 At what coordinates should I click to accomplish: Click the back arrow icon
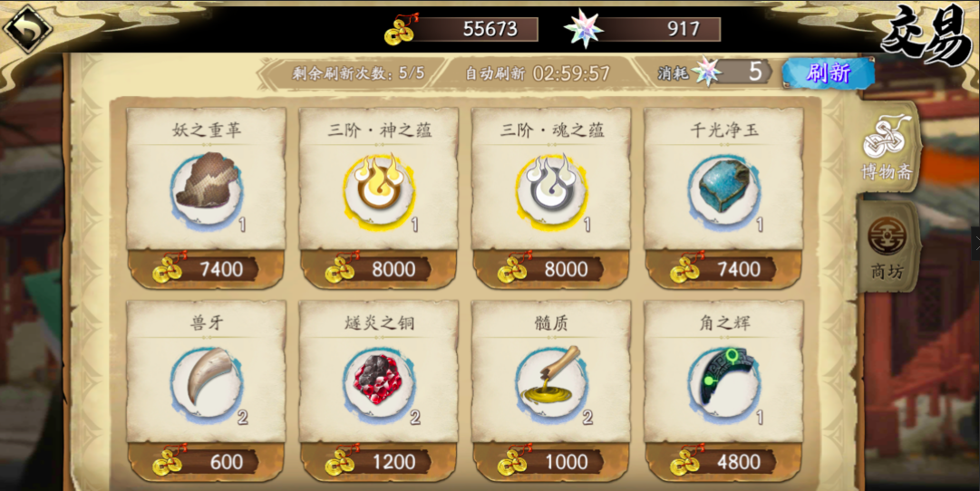pyautogui.click(x=27, y=29)
